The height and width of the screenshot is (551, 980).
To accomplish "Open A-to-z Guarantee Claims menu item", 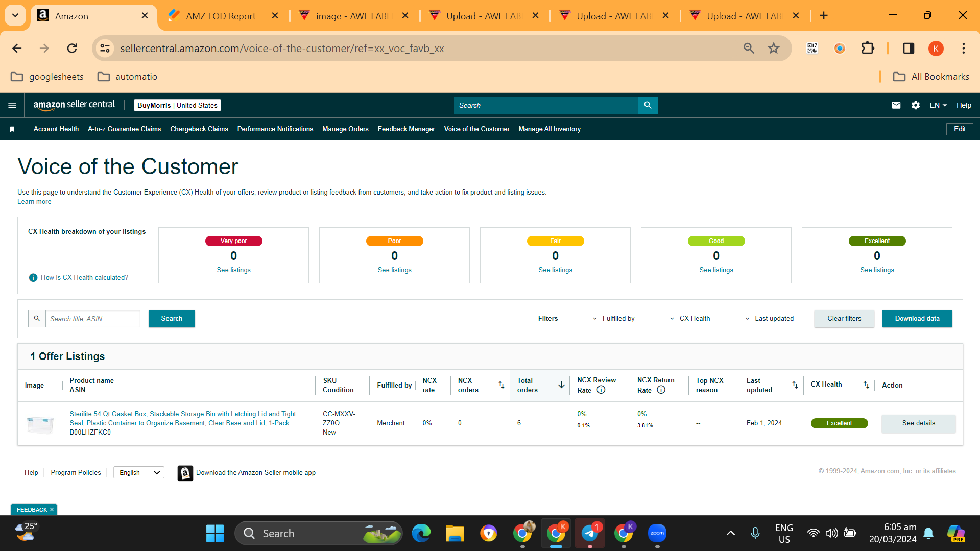I will 124,129.
